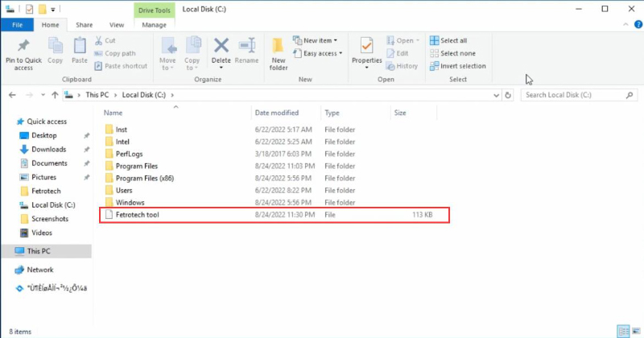Open the New item dropdown
Image resolution: width=644 pixels, height=338 pixels.
tap(315, 40)
